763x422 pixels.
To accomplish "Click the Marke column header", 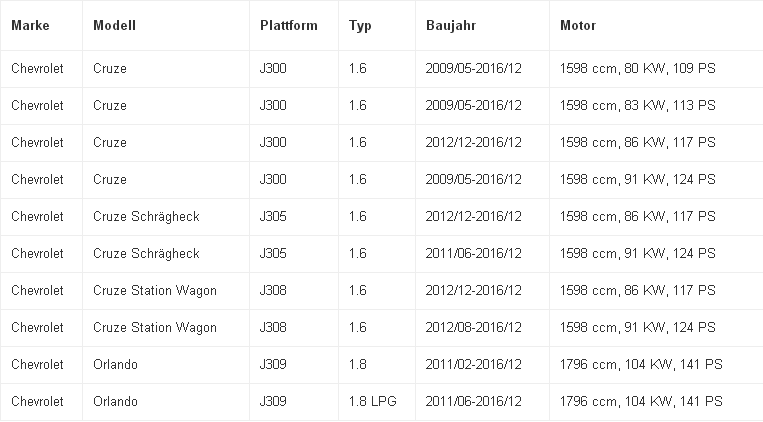I will pos(30,25).
